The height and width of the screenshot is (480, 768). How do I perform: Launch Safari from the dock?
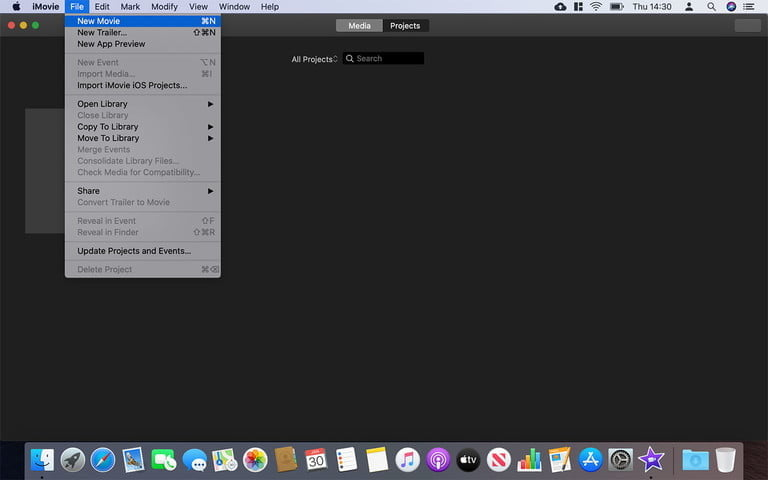tap(103, 459)
